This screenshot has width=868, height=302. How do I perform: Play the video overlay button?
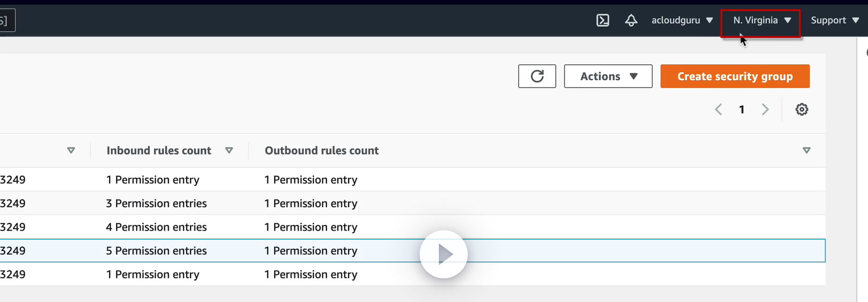point(444,254)
